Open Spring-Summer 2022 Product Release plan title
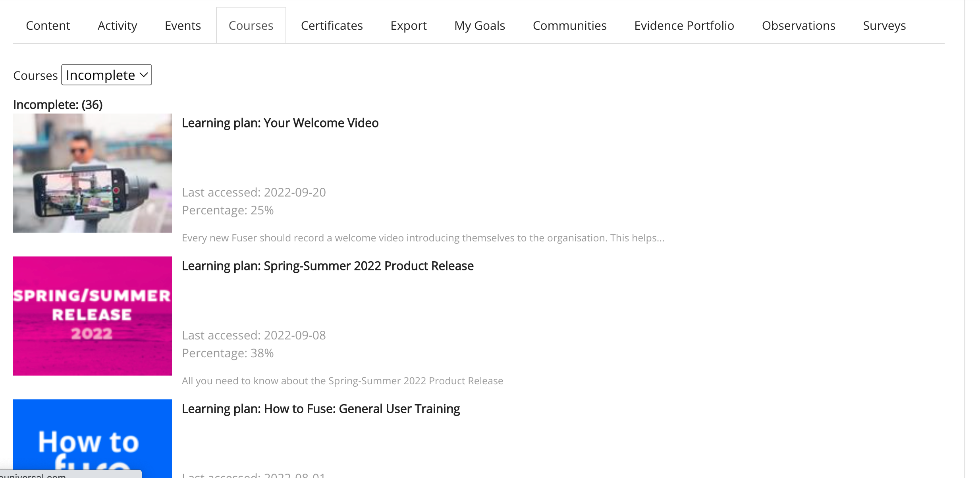This screenshot has height=478, width=980. (x=328, y=266)
